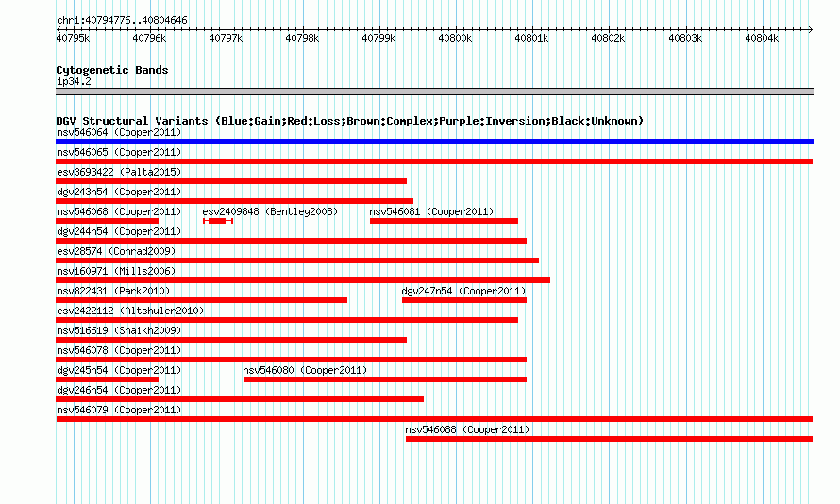840x504 pixels.
Task: Select the short red bar under dgv245n54
Action: [108, 379]
